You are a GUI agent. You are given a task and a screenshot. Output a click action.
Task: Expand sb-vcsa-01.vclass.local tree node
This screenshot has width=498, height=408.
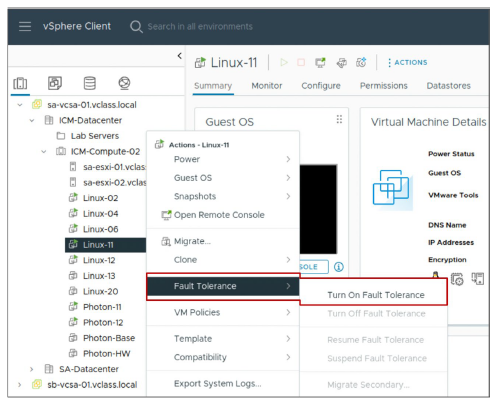(x=20, y=385)
